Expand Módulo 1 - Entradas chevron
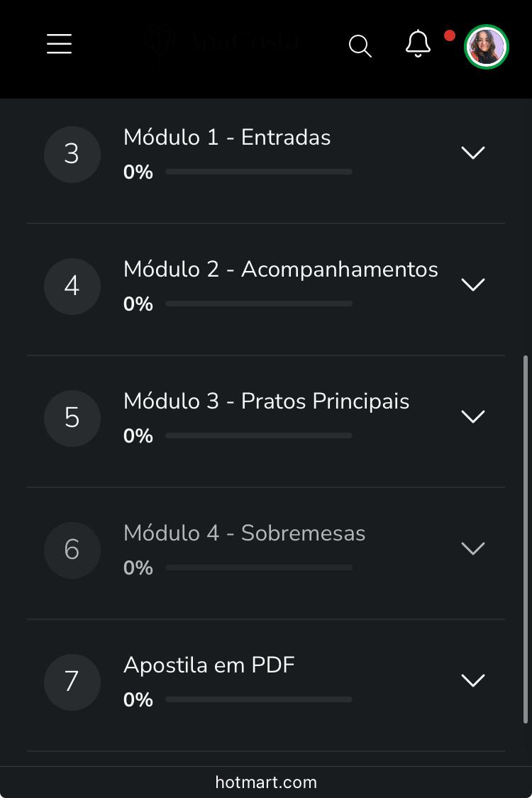 (x=473, y=153)
